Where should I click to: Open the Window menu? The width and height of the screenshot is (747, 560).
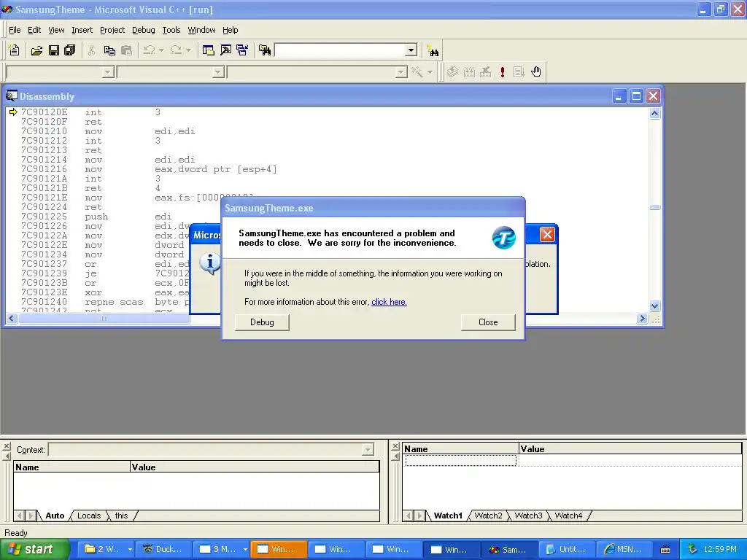[x=201, y=30]
